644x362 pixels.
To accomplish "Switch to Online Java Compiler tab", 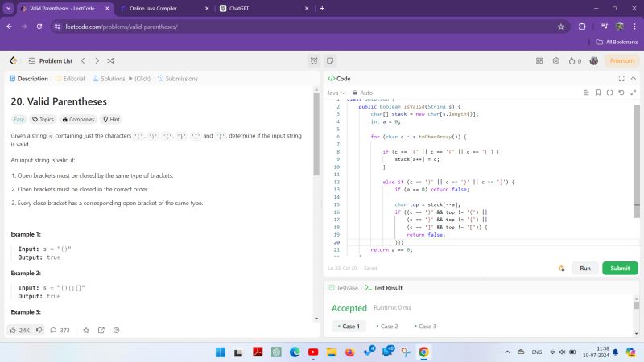I will tap(166, 8).
